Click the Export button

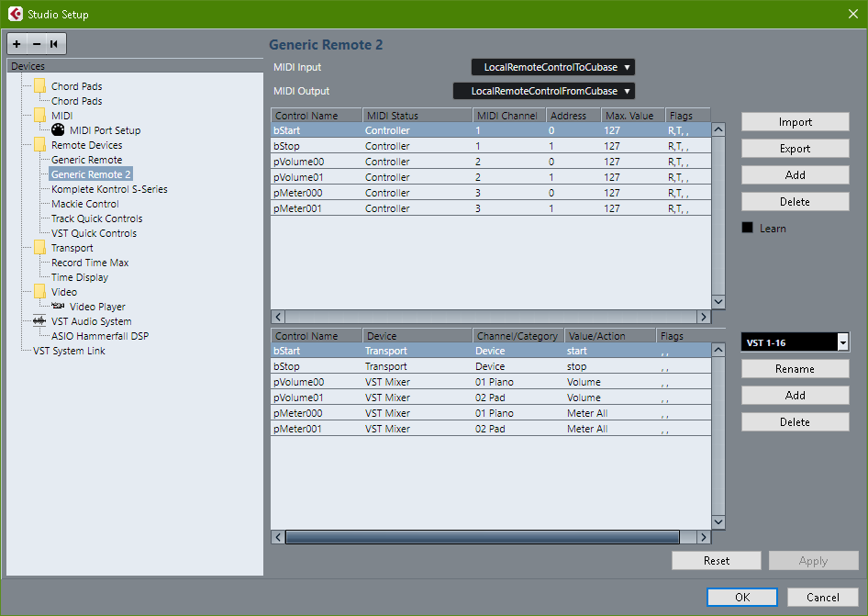[795, 149]
